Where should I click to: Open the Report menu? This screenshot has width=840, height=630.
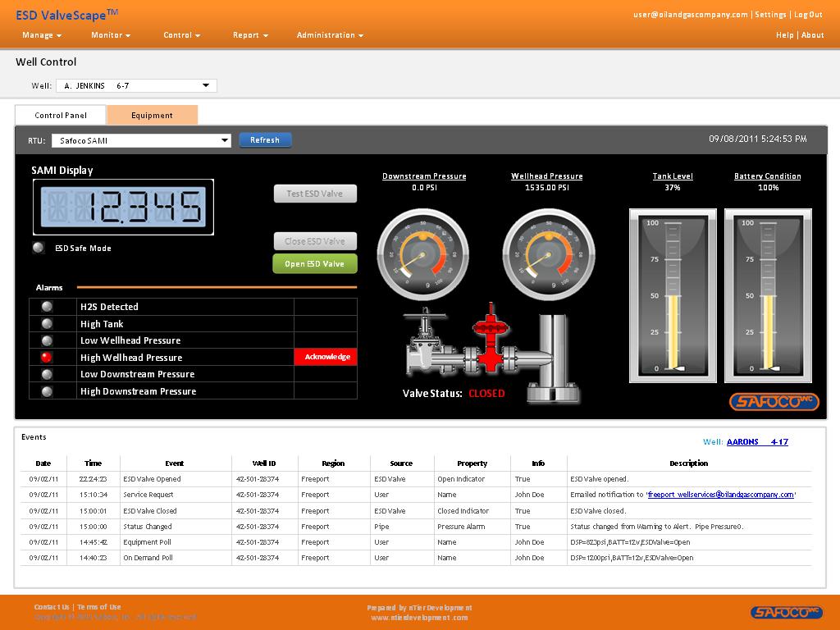click(250, 35)
